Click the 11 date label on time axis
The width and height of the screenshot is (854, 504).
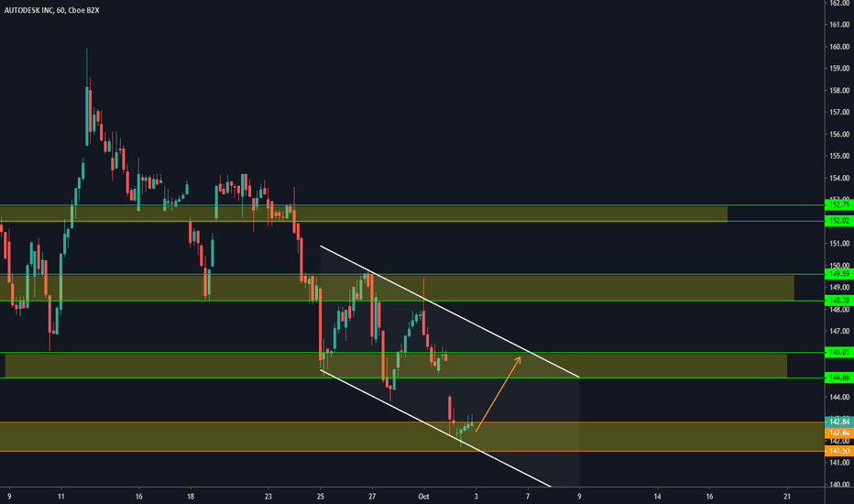(61, 497)
